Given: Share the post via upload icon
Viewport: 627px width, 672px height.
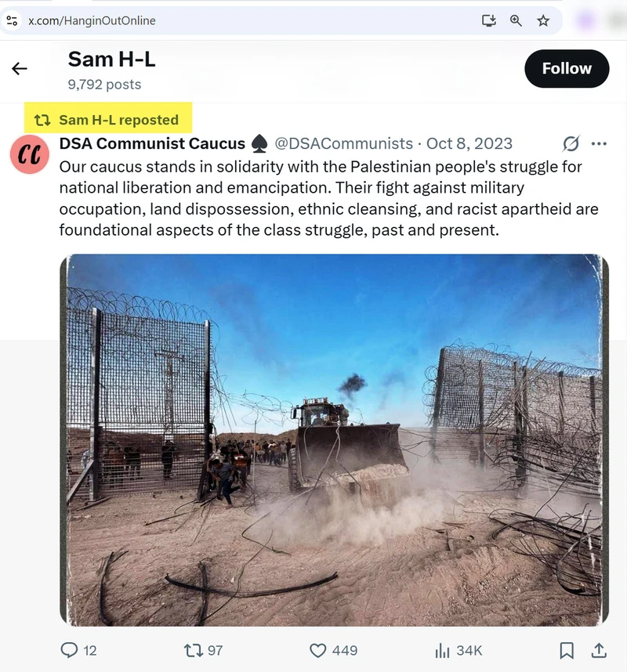Looking at the screenshot, I should point(599,650).
